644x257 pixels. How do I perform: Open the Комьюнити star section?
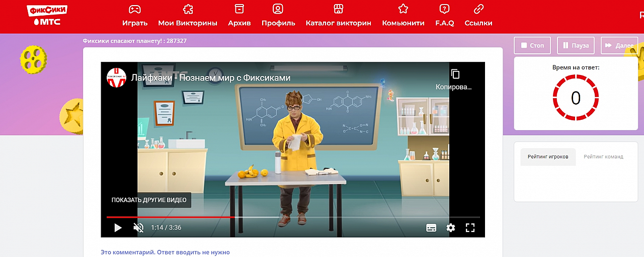coord(403,16)
